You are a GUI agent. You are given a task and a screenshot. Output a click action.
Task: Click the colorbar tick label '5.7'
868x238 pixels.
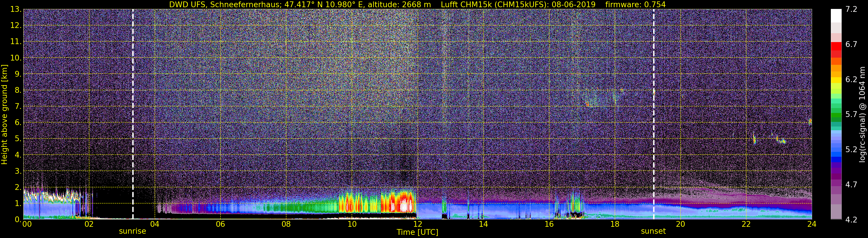851,114
